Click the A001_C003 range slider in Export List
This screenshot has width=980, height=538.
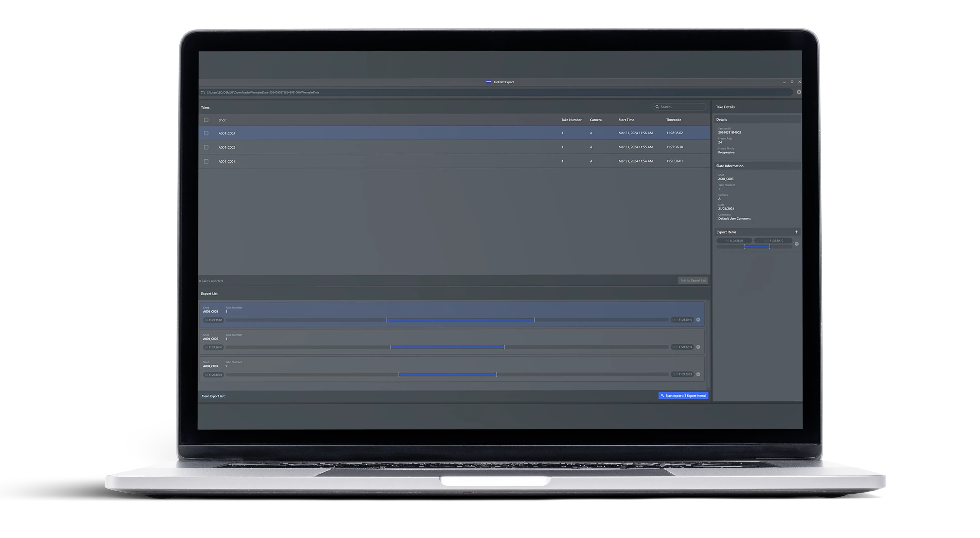tap(447, 320)
